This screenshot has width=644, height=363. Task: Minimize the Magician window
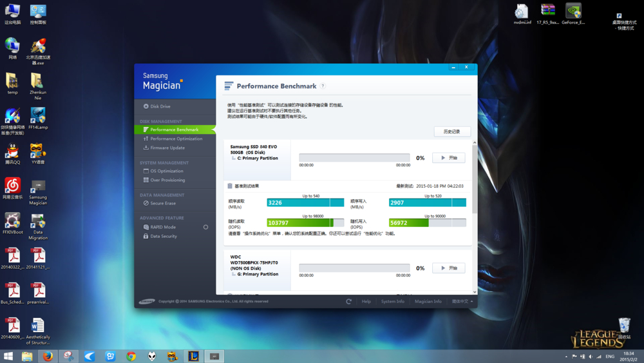pyautogui.click(x=453, y=67)
